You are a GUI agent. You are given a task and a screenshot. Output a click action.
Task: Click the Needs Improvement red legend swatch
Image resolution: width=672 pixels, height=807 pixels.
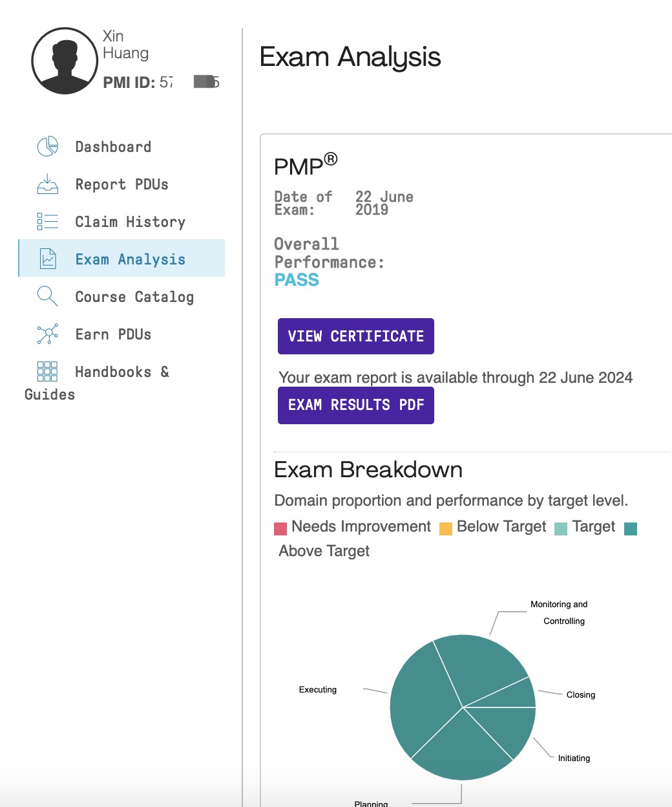point(280,529)
